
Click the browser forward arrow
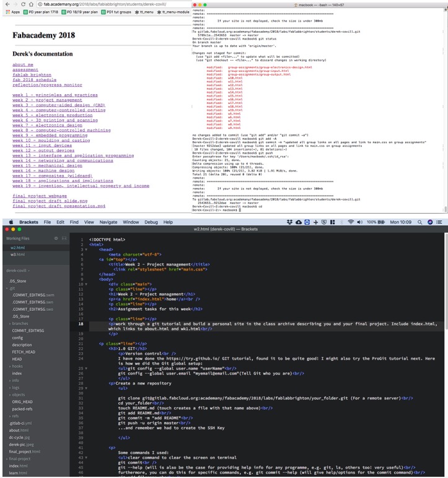[15, 4]
